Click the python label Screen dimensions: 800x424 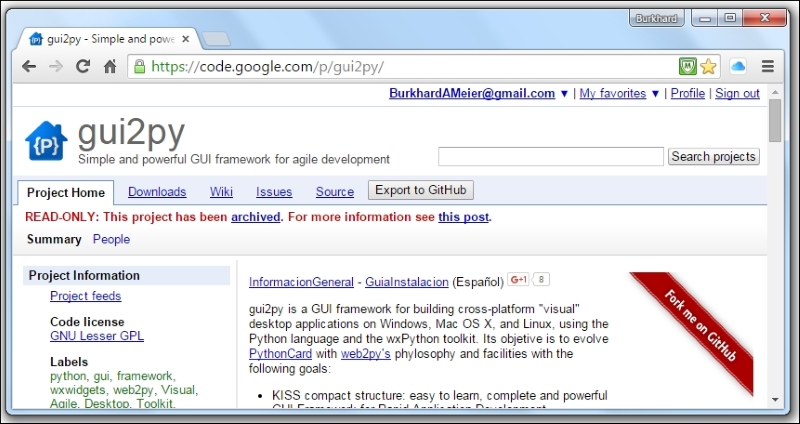[68, 376]
